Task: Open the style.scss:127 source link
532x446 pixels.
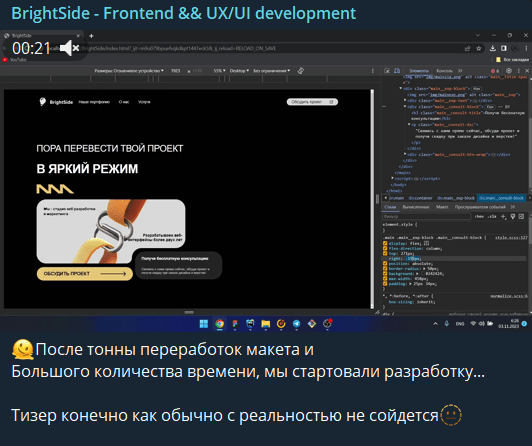Action: 511,237
